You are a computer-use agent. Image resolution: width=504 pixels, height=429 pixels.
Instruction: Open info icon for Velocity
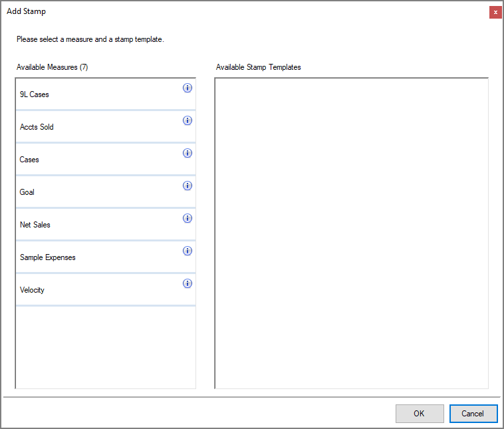(188, 283)
